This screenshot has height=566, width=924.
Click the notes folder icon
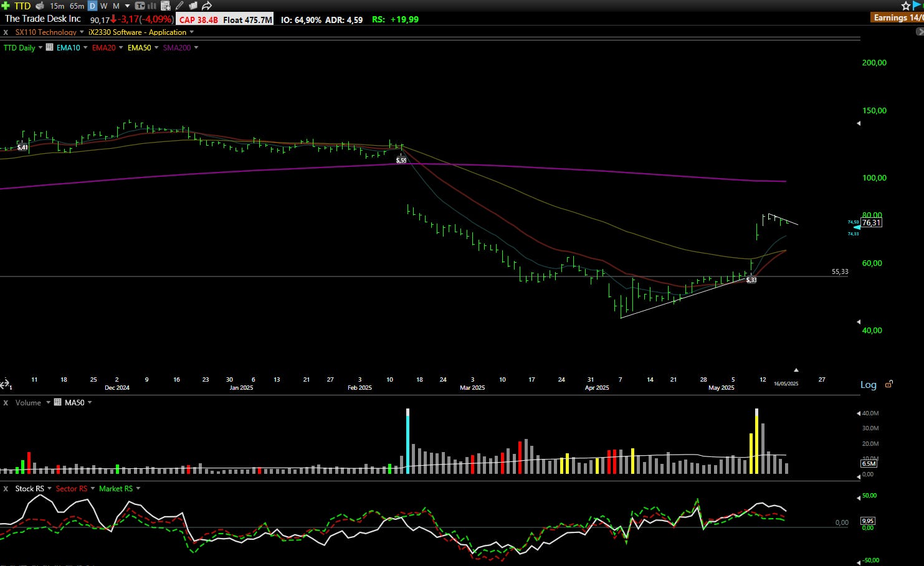tap(193, 6)
